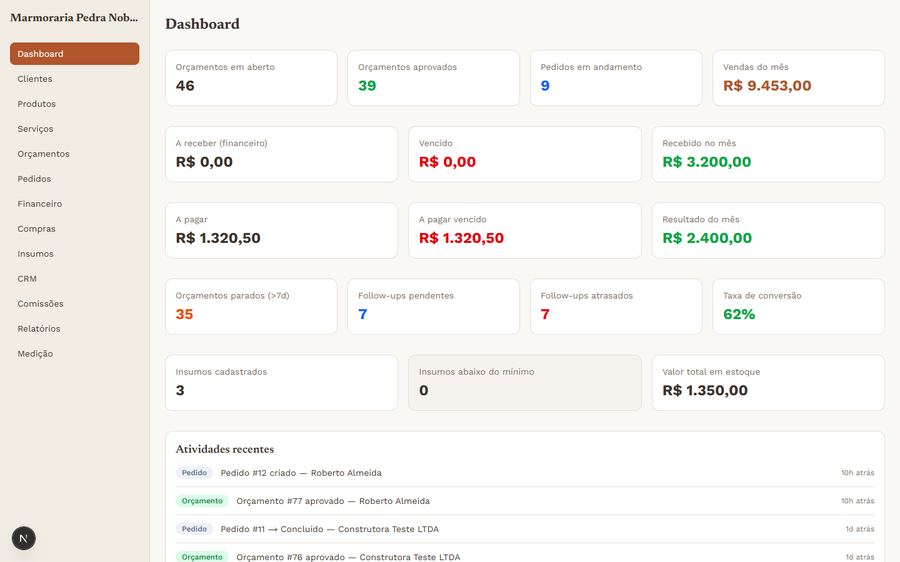Click the A pagar card
This screenshot has width=900, height=562.
pyautogui.click(x=281, y=230)
